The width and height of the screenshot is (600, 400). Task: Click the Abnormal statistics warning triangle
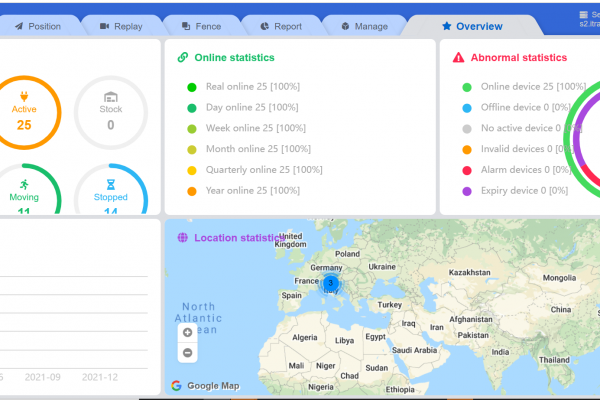click(458, 57)
